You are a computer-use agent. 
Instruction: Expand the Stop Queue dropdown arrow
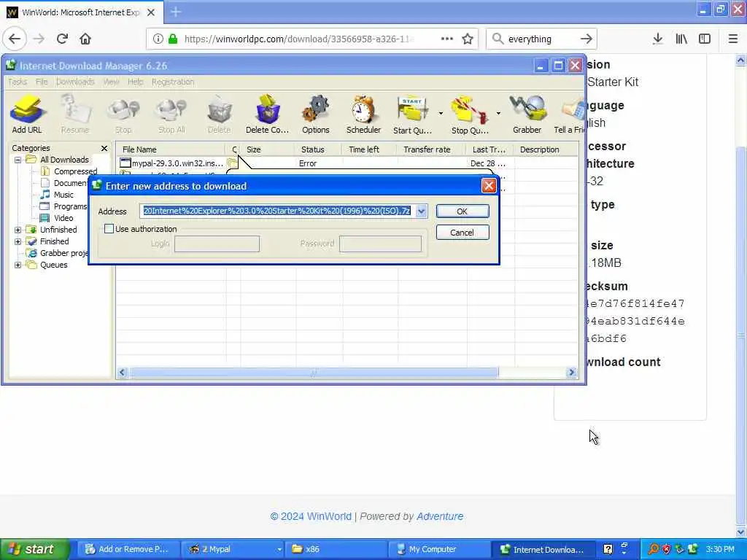click(x=498, y=113)
